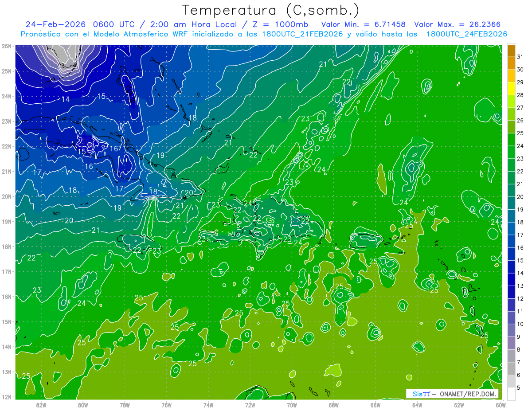Click the color bar label '13'

click(x=520, y=286)
